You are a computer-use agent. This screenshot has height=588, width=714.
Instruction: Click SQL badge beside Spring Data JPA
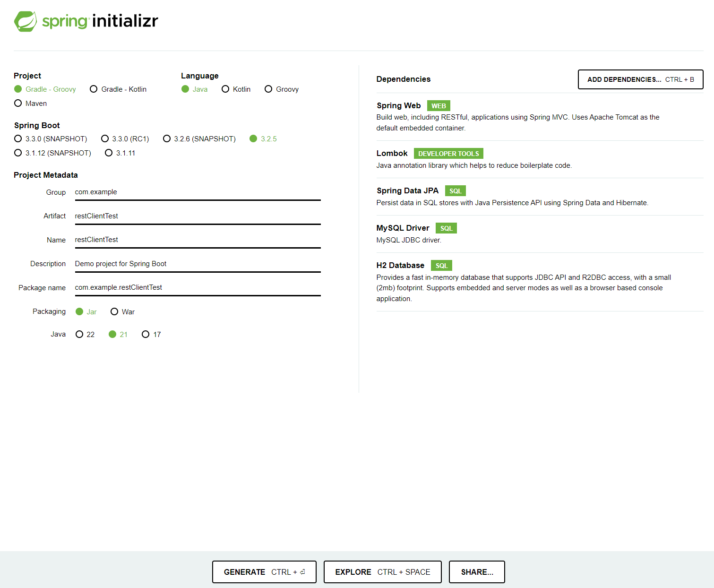(x=455, y=191)
